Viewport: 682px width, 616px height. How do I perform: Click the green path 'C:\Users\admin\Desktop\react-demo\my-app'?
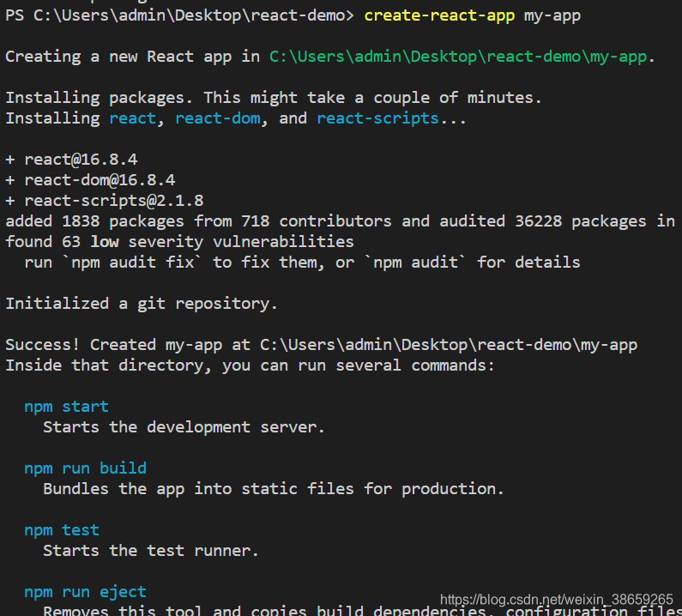click(x=458, y=57)
